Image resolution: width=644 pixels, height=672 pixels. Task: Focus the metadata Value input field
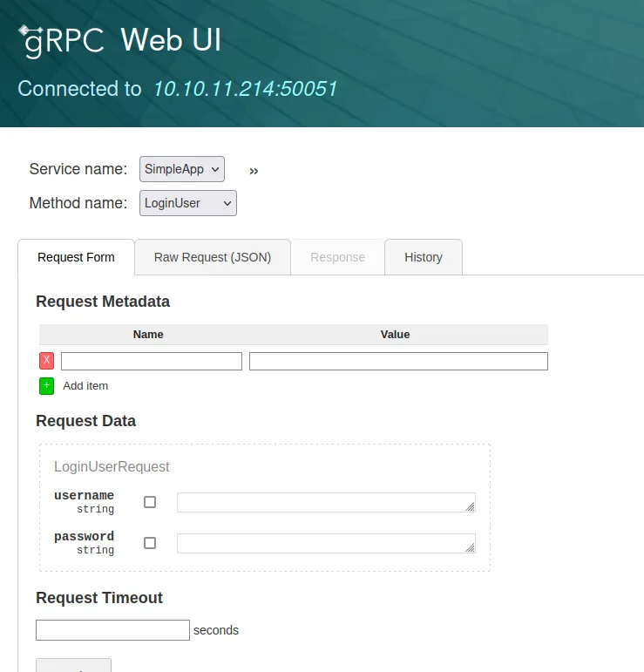398,362
